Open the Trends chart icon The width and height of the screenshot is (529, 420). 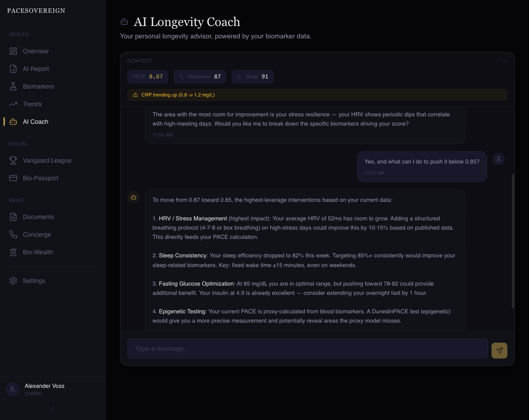(13, 104)
